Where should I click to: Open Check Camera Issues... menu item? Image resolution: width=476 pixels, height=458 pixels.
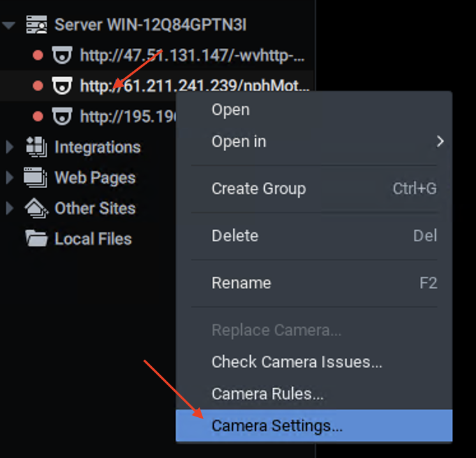(314, 362)
